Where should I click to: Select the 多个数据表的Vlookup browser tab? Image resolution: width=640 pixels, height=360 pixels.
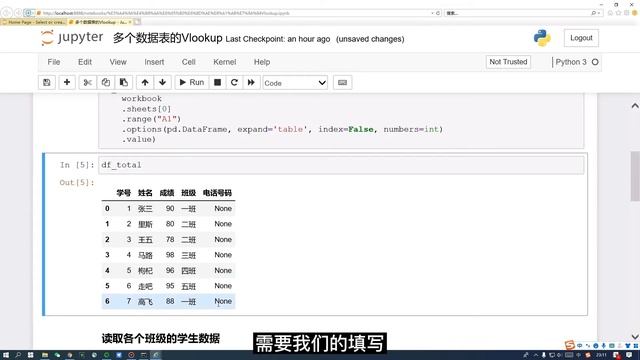tap(100, 22)
